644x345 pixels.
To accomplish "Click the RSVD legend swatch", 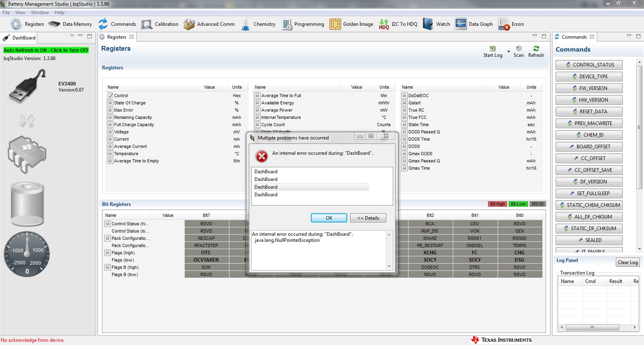I will click(538, 204).
